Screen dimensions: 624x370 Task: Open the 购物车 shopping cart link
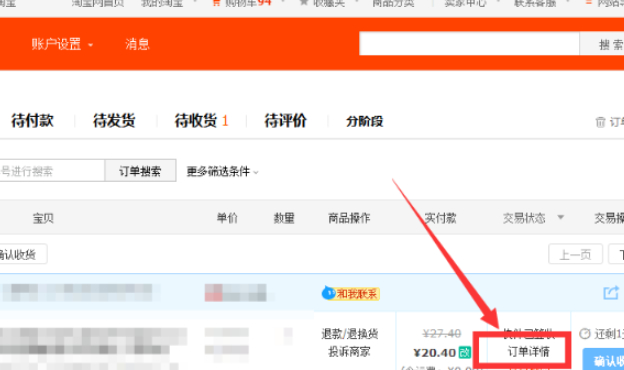click(x=242, y=3)
